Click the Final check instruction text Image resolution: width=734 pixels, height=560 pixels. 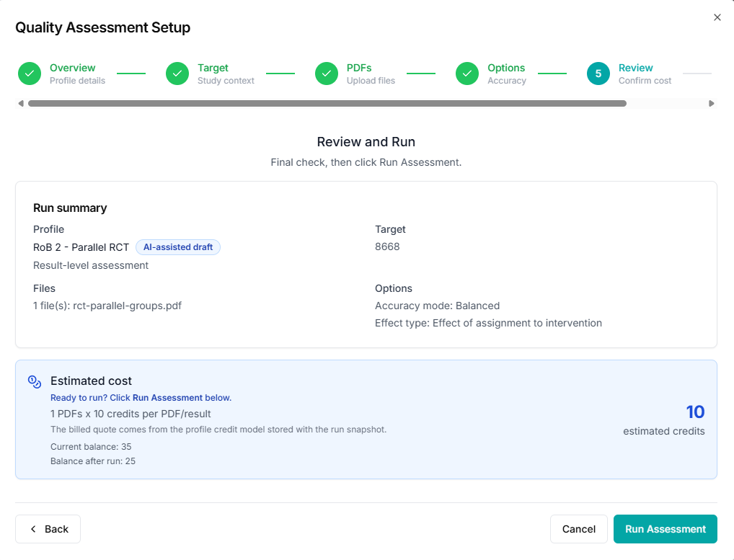pos(366,162)
